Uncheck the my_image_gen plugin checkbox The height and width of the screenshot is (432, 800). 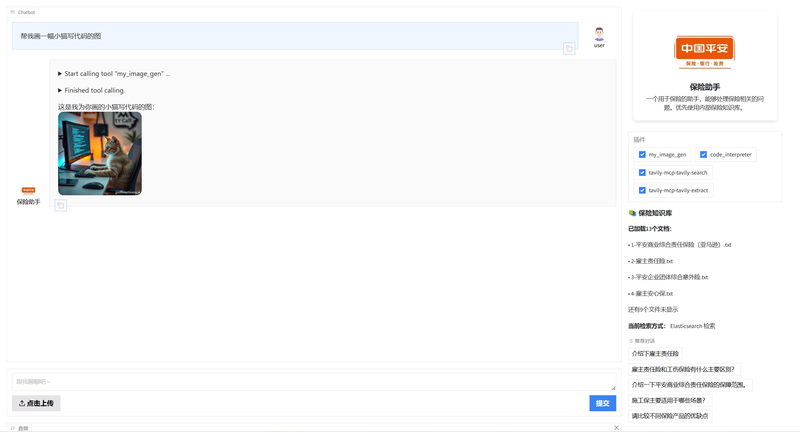click(642, 155)
